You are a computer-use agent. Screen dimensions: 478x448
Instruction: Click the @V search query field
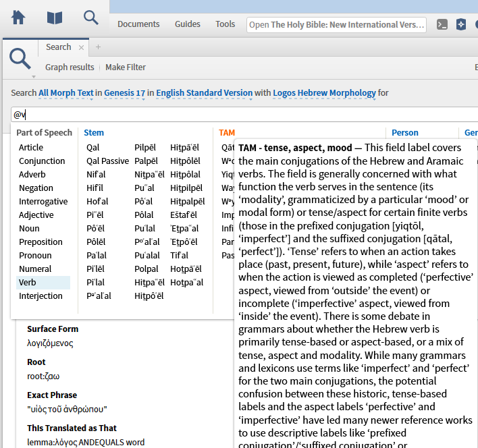pyautogui.click(x=244, y=115)
